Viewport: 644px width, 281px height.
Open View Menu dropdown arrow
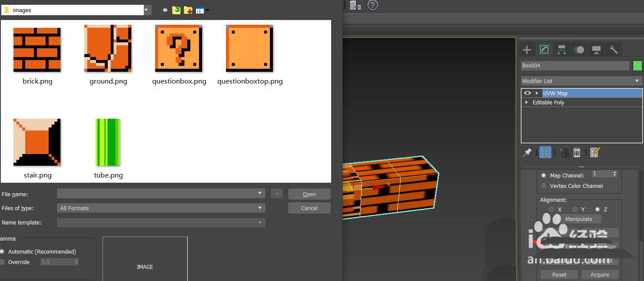(x=207, y=10)
